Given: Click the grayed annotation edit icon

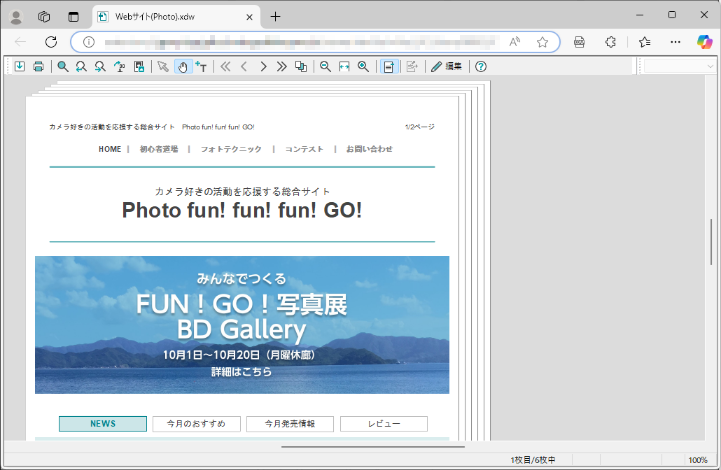Looking at the screenshot, I should pyautogui.click(x=412, y=67).
